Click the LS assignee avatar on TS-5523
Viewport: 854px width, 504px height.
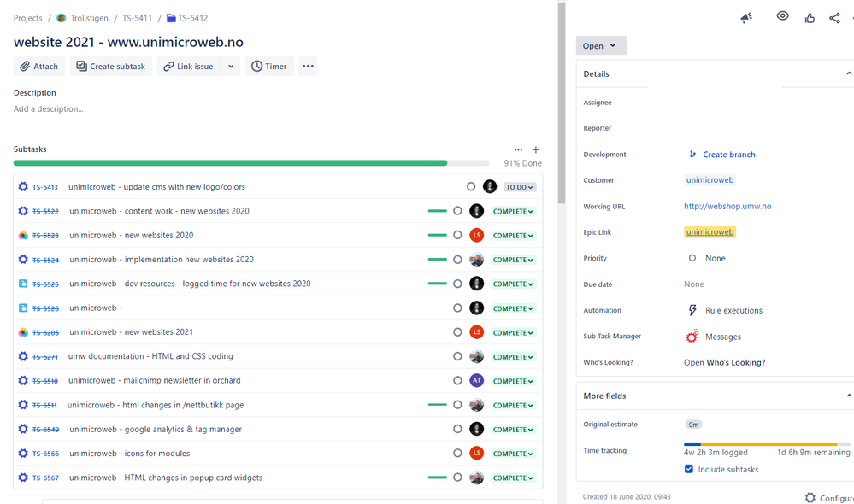(x=476, y=235)
